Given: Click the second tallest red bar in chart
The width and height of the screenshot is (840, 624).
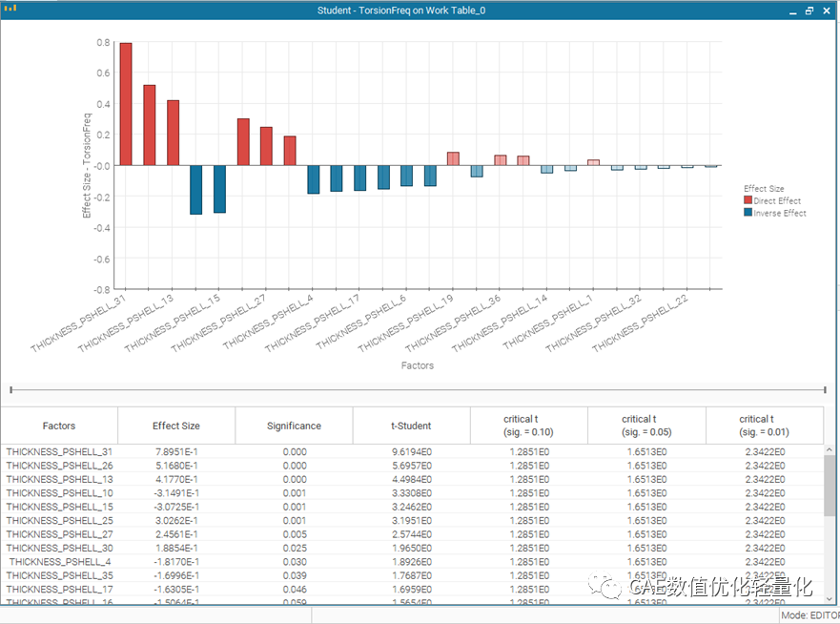Looking at the screenshot, I should [150, 125].
